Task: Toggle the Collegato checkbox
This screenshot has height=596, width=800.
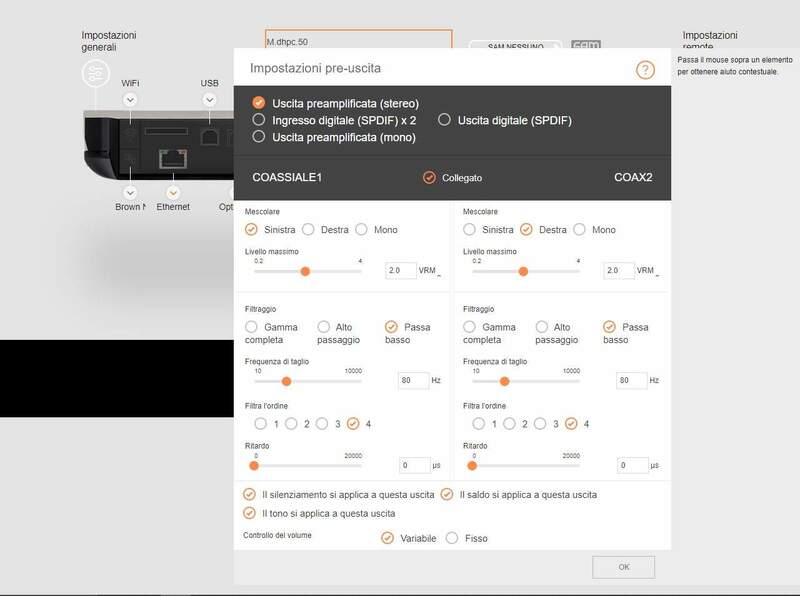Action: (429, 177)
